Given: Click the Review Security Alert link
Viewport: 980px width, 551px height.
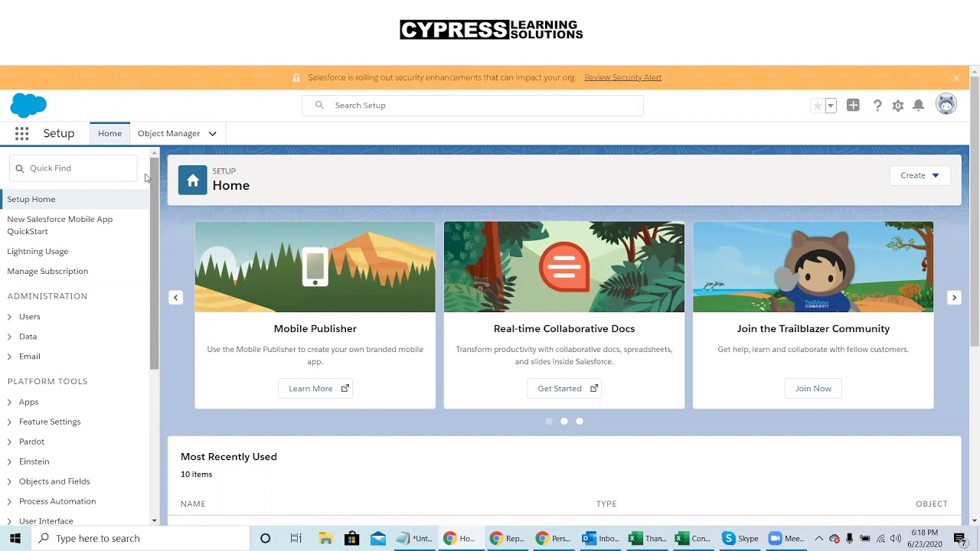Looking at the screenshot, I should 622,77.
